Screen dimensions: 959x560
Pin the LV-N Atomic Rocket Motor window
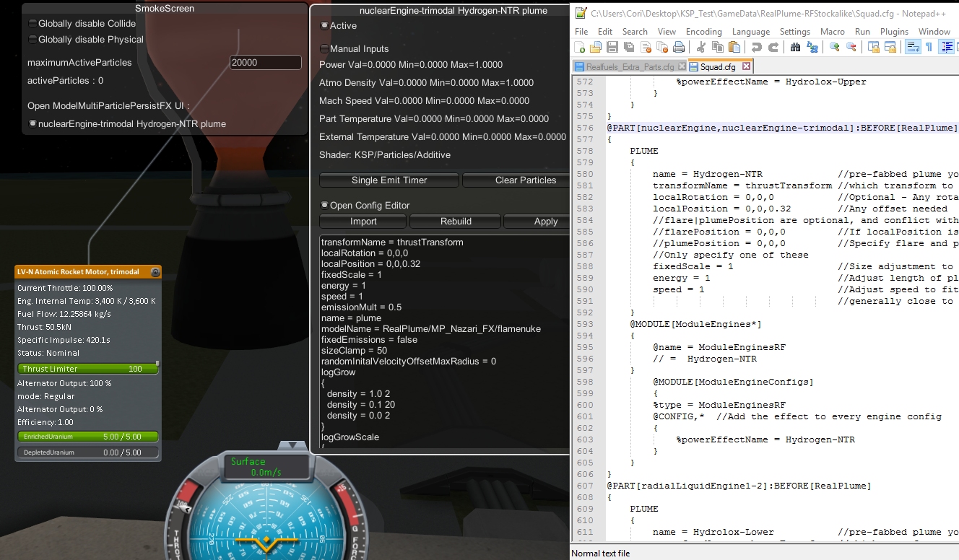155,272
